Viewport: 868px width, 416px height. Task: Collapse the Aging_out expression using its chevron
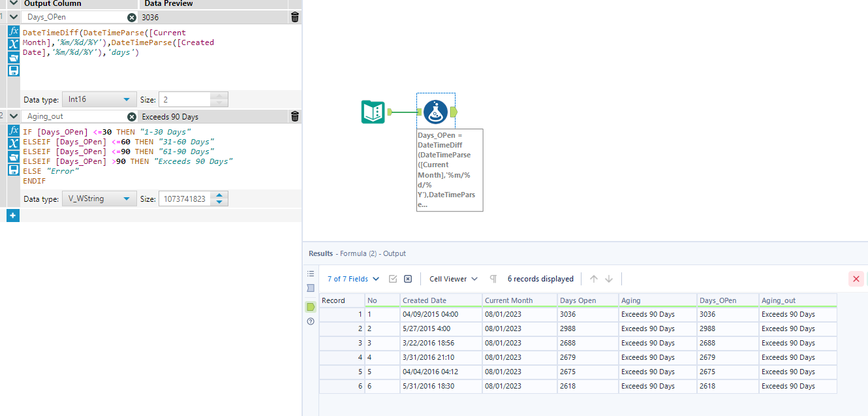point(13,116)
